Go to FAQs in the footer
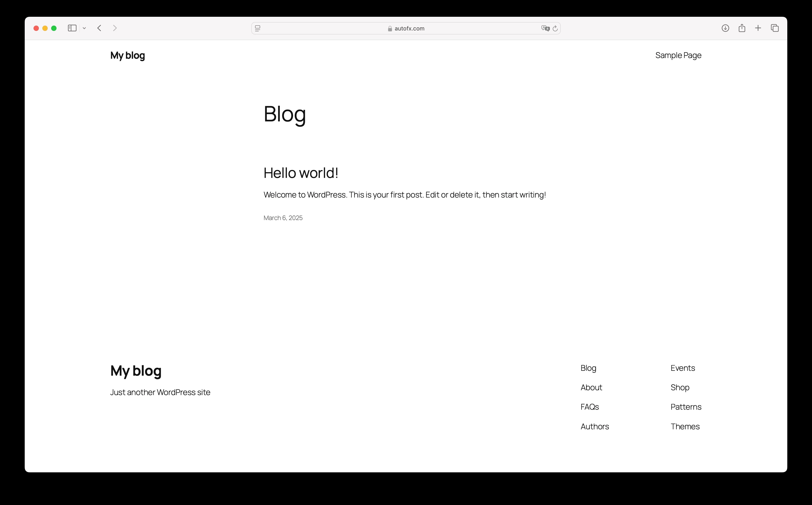Image resolution: width=812 pixels, height=505 pixels. coord(590,407)
